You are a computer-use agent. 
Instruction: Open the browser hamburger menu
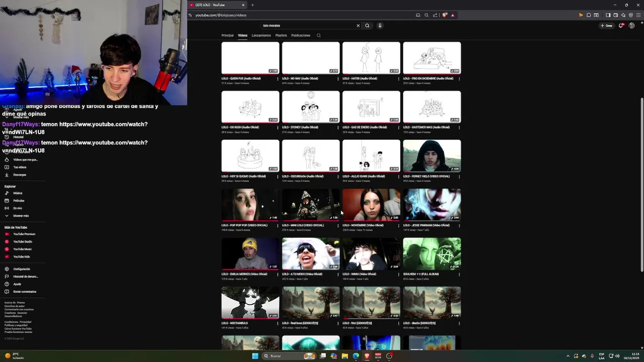pos(638,15)
